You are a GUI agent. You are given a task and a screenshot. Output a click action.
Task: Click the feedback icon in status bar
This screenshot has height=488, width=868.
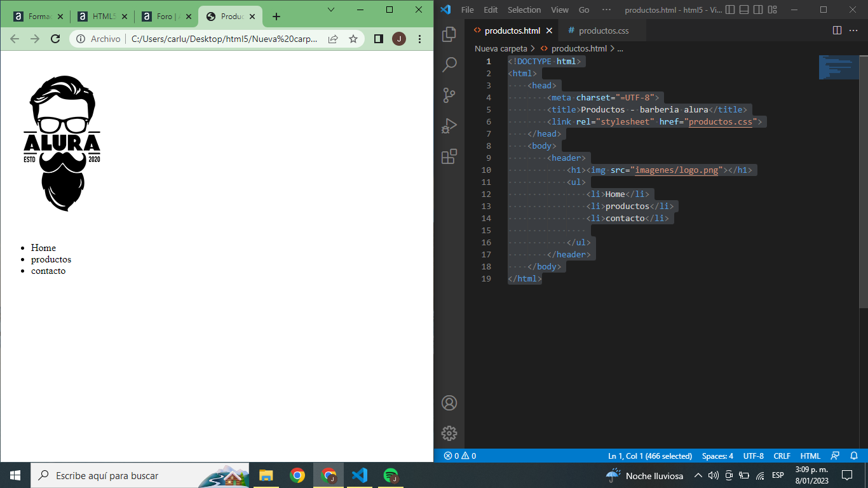[835, 456]
